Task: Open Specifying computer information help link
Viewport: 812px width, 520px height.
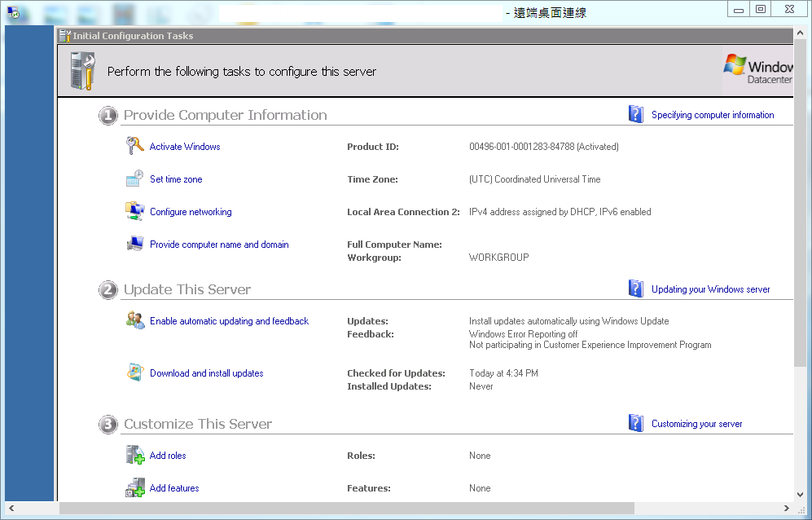Action: pyautogui.click(x=713, y=115)
